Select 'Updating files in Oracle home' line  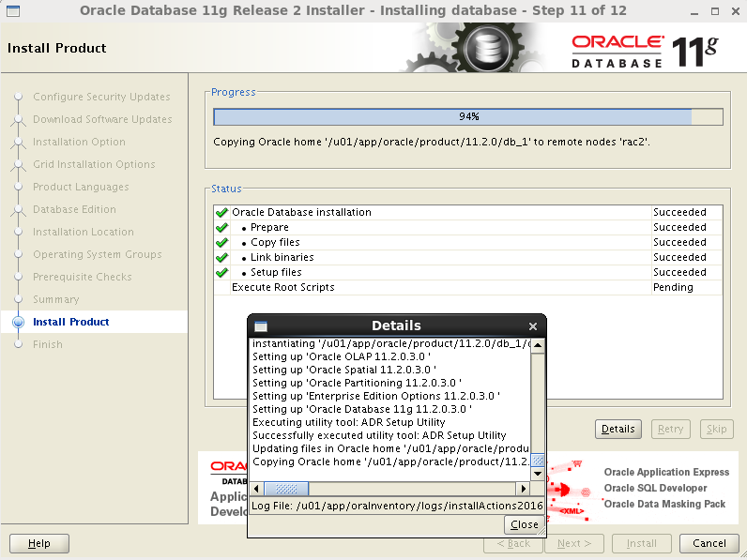point(390,448)
